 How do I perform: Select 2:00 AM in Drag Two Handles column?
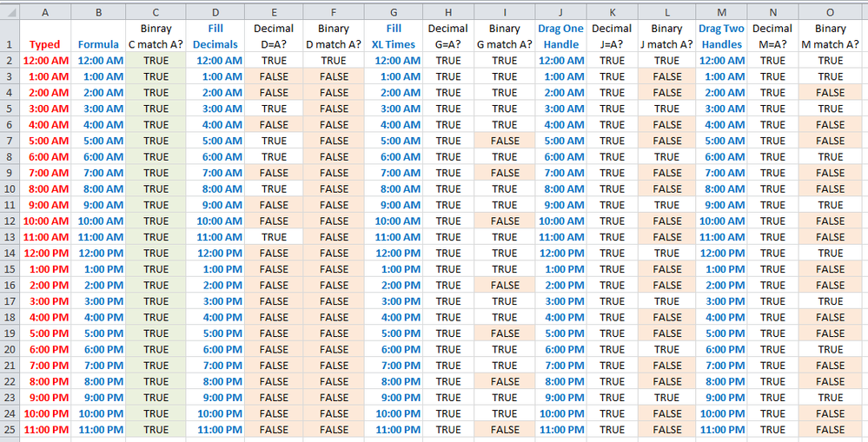pyautogui.click(x=721, y=93)
